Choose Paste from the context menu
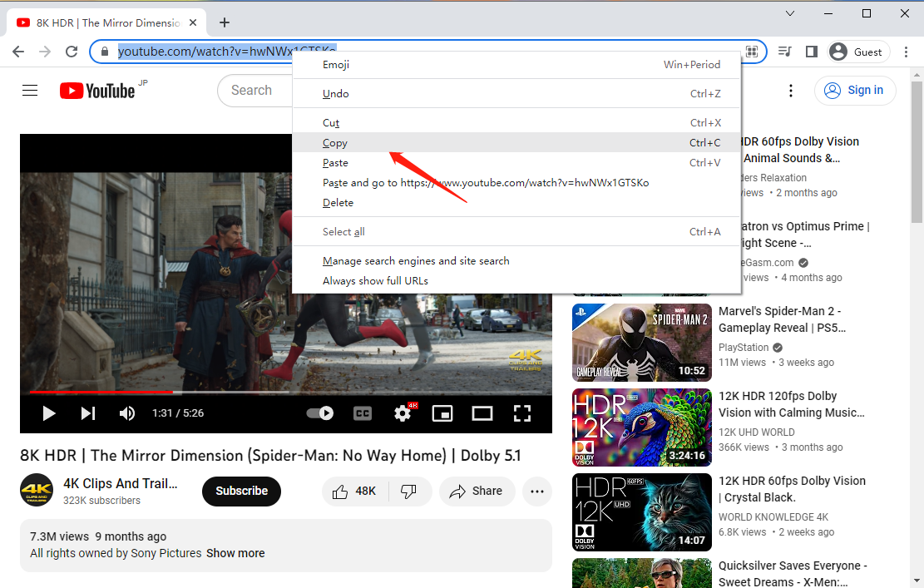Screen dimensions: 924x588 516,163
